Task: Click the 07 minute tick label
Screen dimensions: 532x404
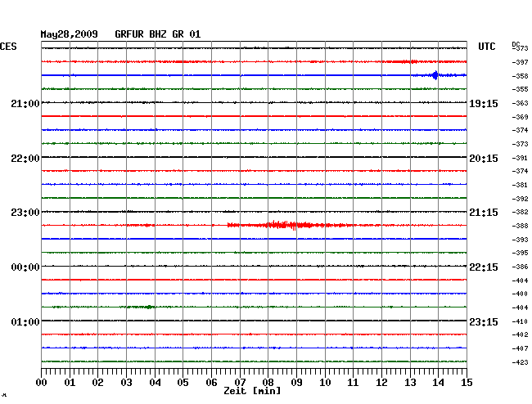Action: 240,382
